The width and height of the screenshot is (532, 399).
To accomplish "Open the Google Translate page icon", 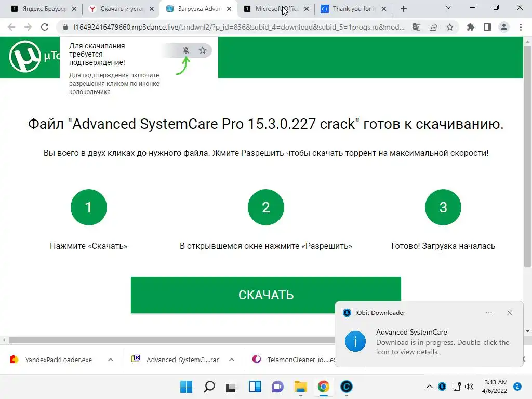I will [417, 27].
